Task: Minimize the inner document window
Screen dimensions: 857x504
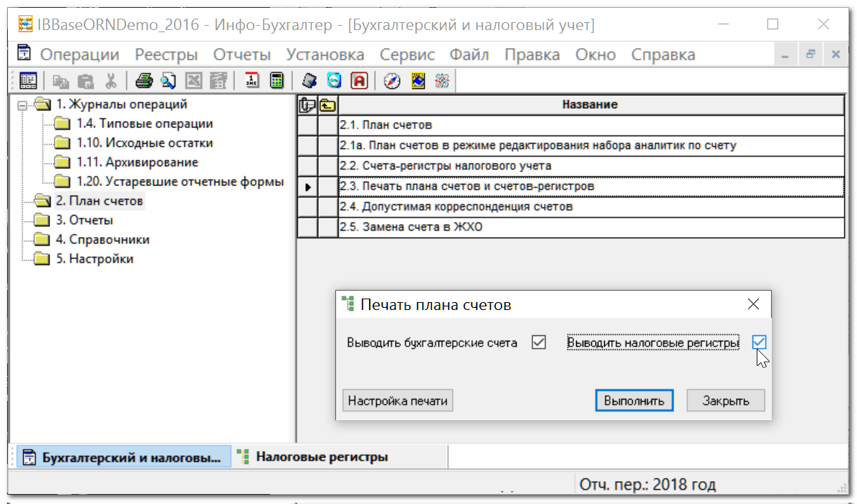Action: click(785, 54)
